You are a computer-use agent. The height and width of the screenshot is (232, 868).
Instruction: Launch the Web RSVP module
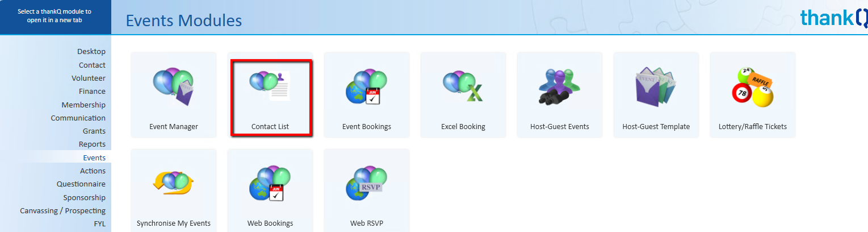click(366, 183)
